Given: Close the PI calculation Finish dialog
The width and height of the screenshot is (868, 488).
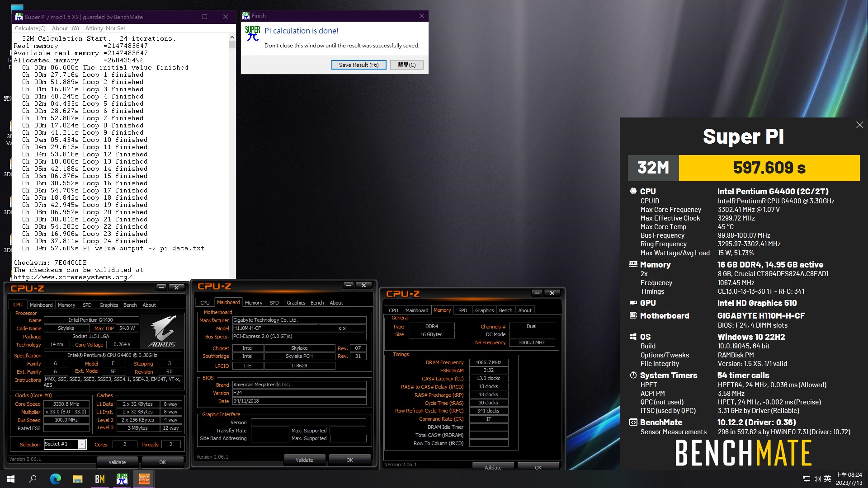Looking at the screenshot, I should coord(422,16).
